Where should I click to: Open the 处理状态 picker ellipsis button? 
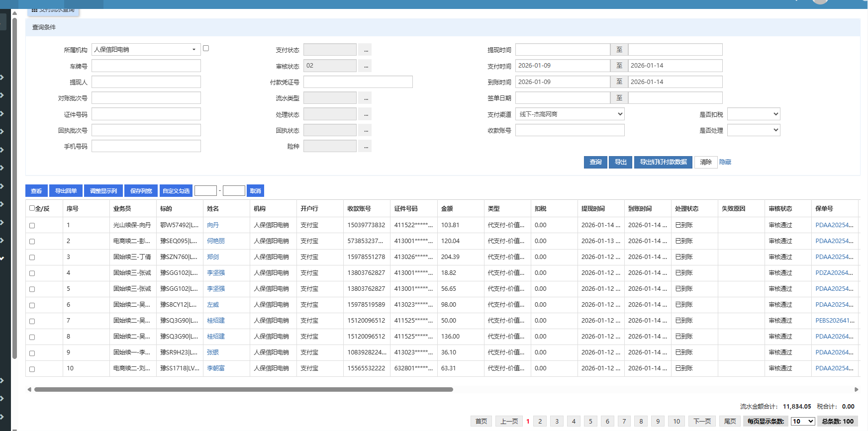[x=366, y=114]
